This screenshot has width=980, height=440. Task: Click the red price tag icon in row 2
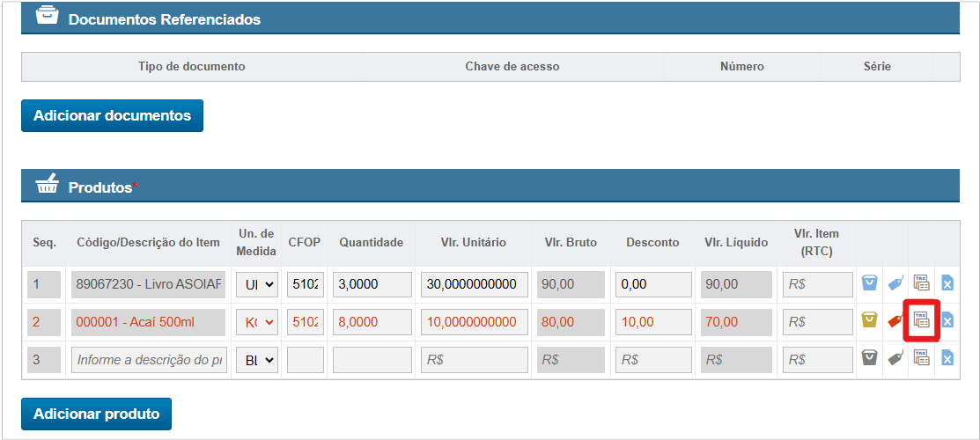pos(895,321)
